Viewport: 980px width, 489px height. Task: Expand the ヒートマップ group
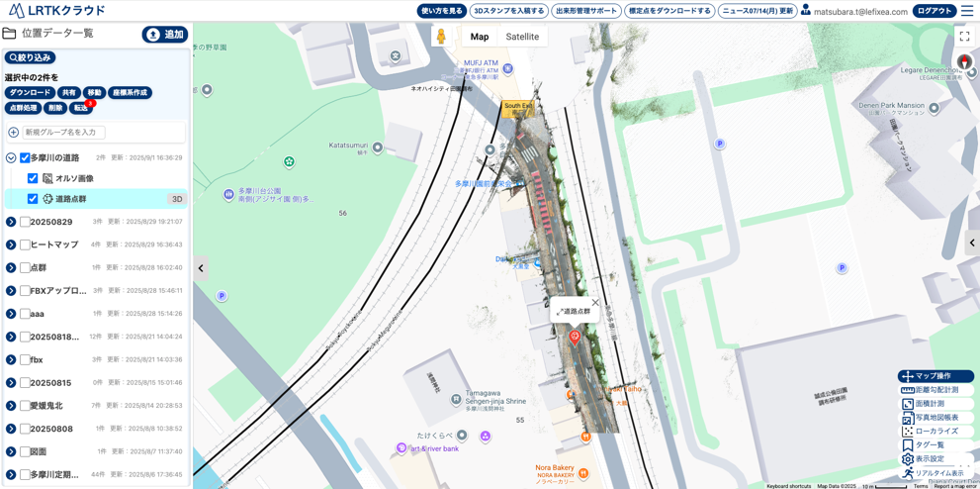click(x=11, y=244)
